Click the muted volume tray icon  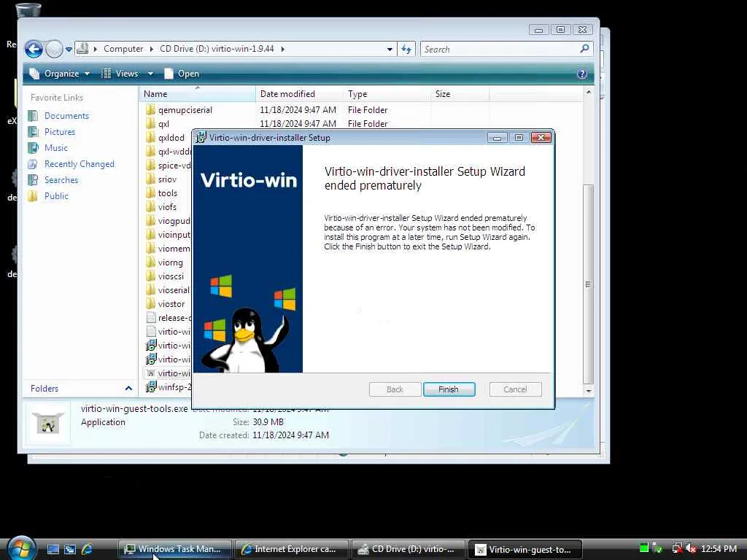pyautogui.click(x=692, y=548)
